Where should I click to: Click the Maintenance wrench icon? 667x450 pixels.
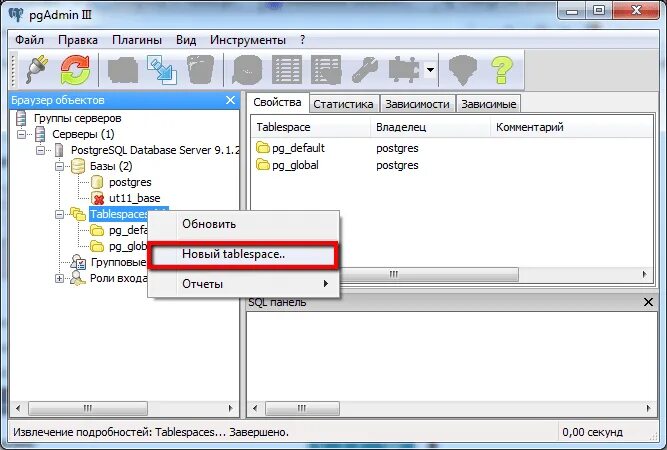coord(365,69)
